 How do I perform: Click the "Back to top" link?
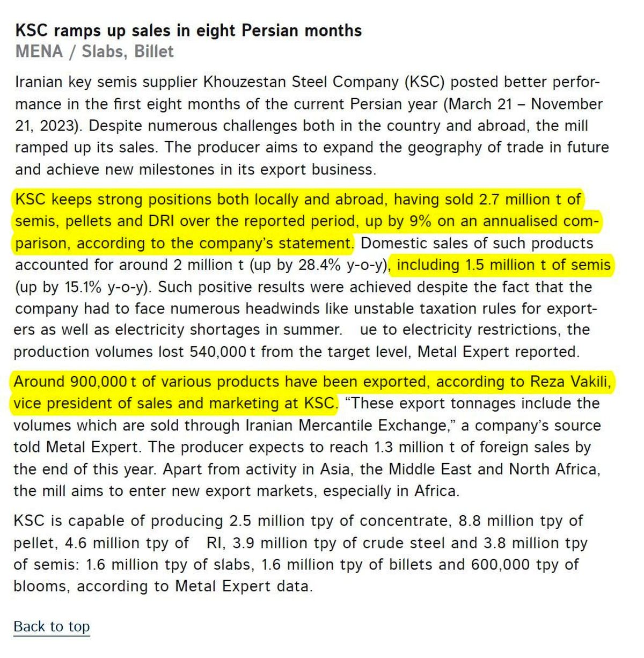tap(52, 626)
